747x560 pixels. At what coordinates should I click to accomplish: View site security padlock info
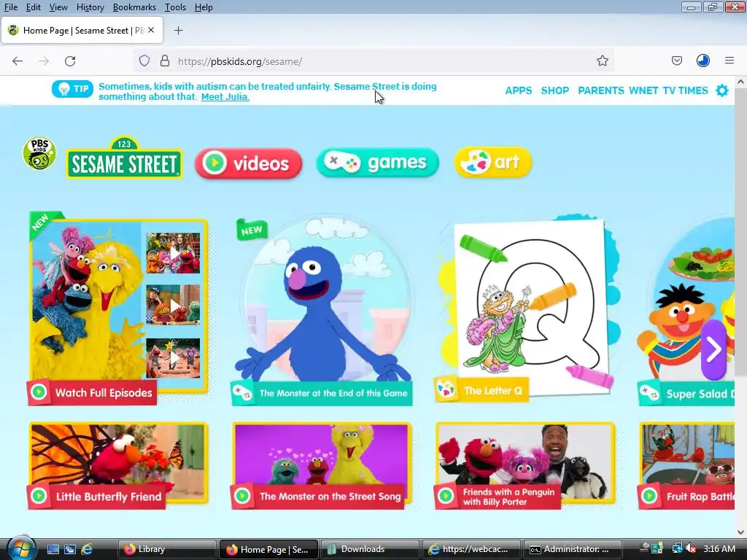point(165,61)
